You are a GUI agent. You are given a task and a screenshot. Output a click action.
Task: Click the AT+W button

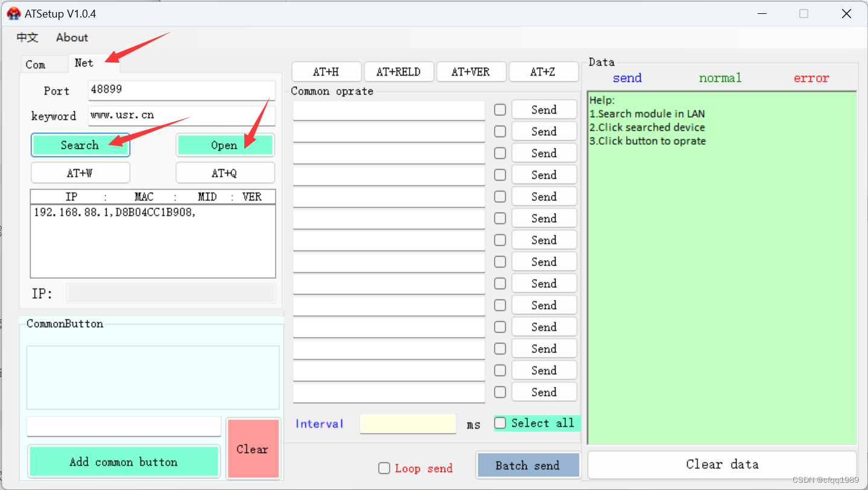tap(80, 173)
